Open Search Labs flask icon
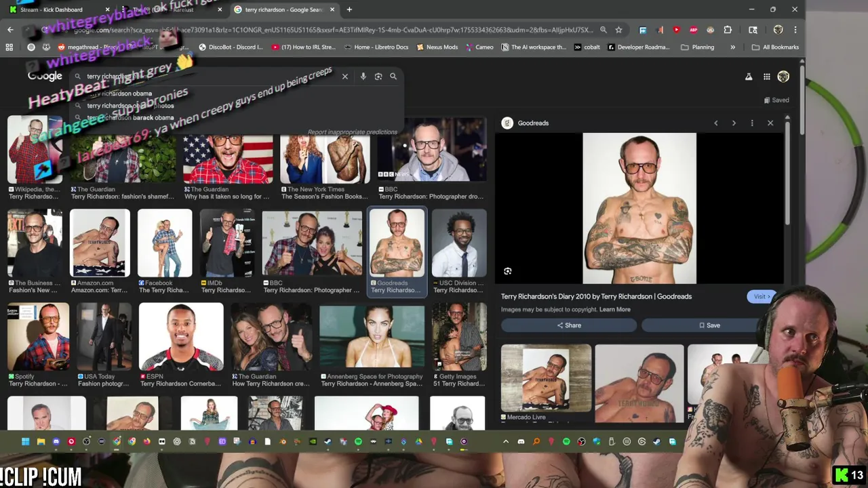Image resolution: width=868 pixels, height=488 pixels. tap(749, 77)
